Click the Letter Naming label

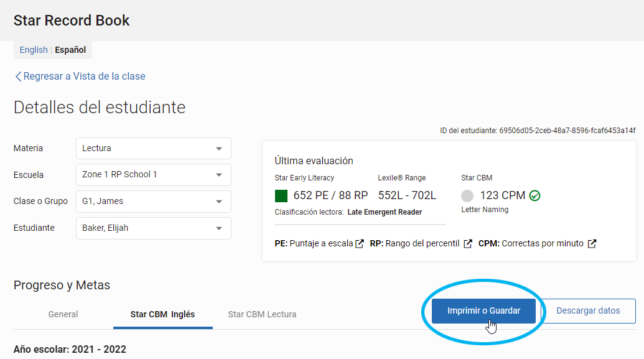tap(485, 210)
